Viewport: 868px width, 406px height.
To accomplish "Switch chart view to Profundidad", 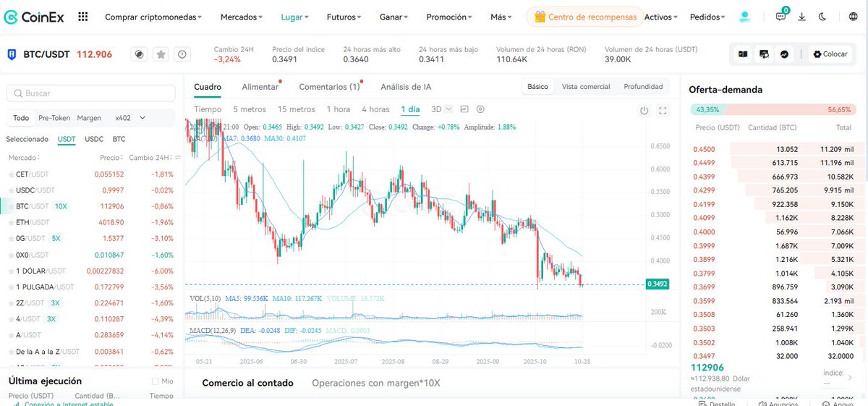I will tap(643, 86).
